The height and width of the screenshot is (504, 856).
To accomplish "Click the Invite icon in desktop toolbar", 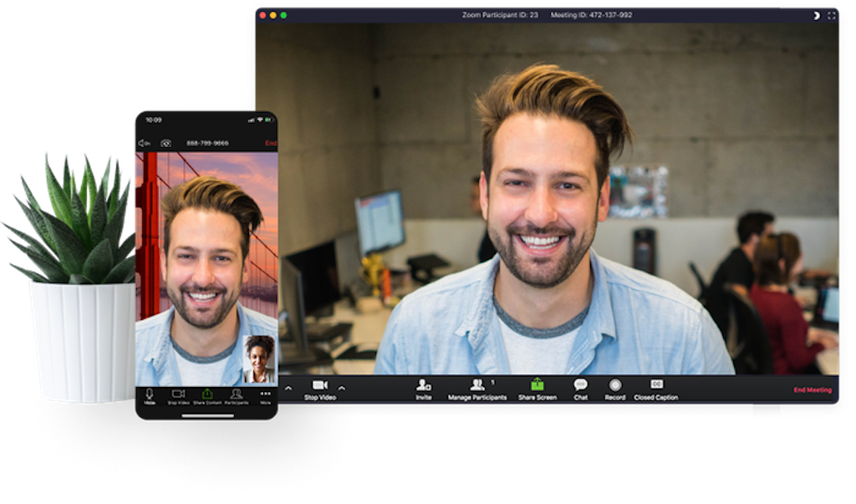I will pyautogui.click(x=424, y=386).
